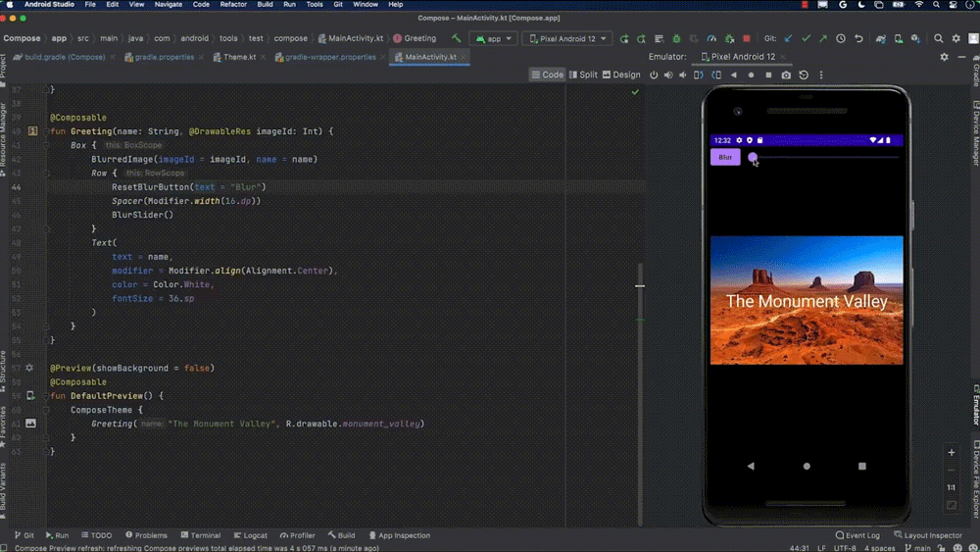Click the Git Rollback arrow icon

pyautogui.click(x=858, y=39)
